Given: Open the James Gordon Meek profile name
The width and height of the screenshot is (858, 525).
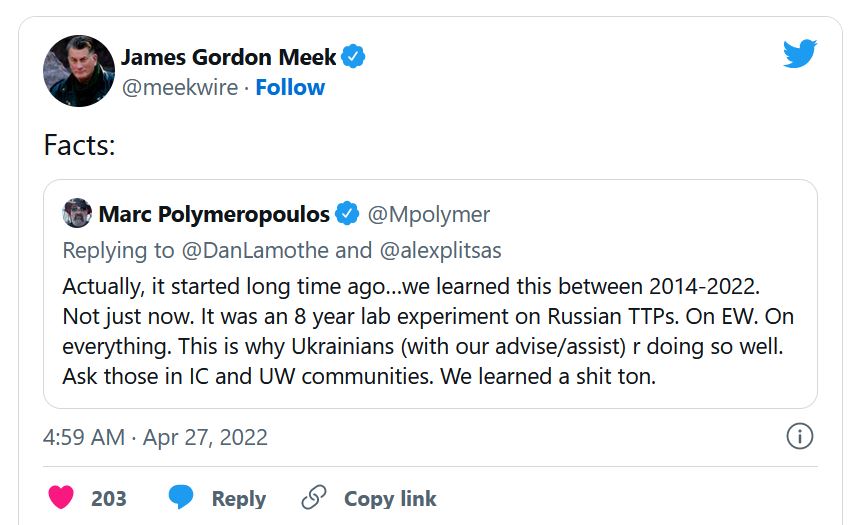Looking at the screenshot, I should coord(229,57).
